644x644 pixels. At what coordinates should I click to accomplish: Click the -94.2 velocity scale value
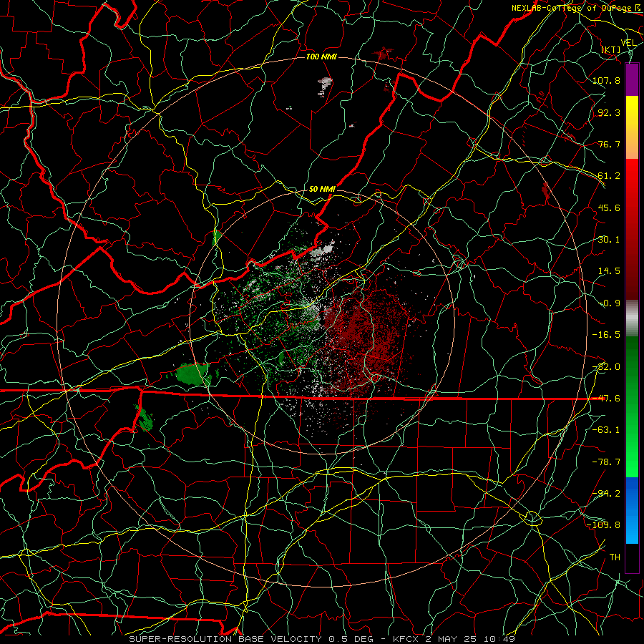606,493
